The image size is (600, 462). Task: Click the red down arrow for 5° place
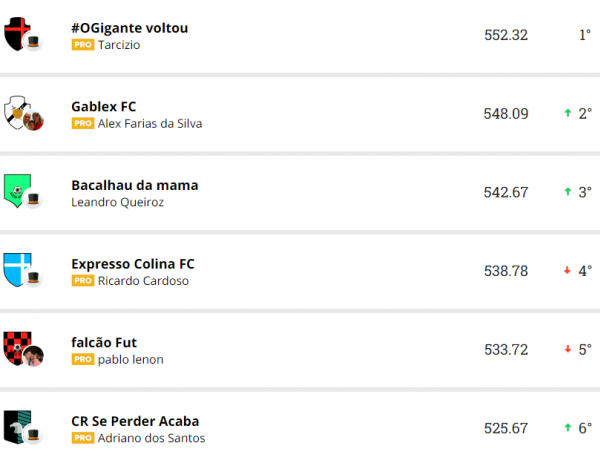click(567, 348)
